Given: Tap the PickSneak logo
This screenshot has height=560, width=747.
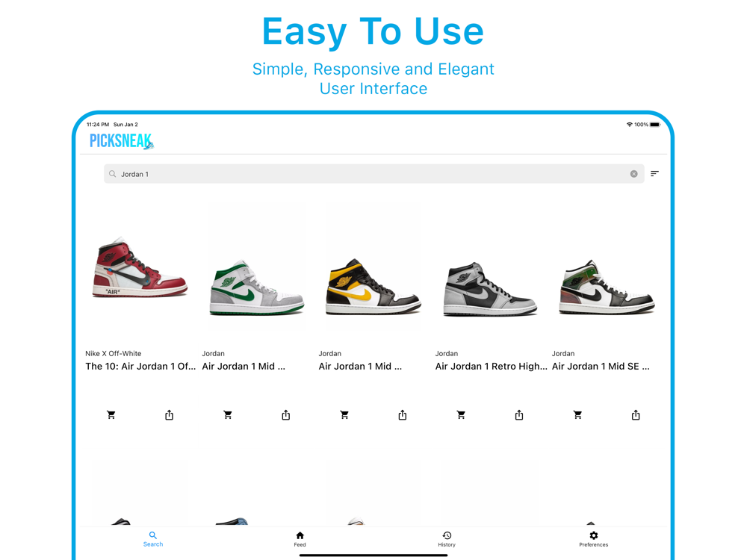Looking at the screenshot, I should tap(122, 141).
